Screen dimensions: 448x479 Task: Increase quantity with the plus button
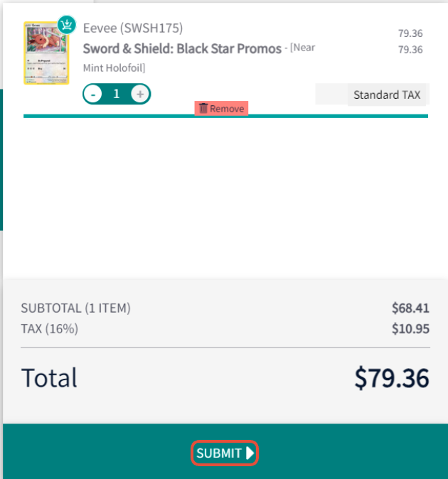140,94
